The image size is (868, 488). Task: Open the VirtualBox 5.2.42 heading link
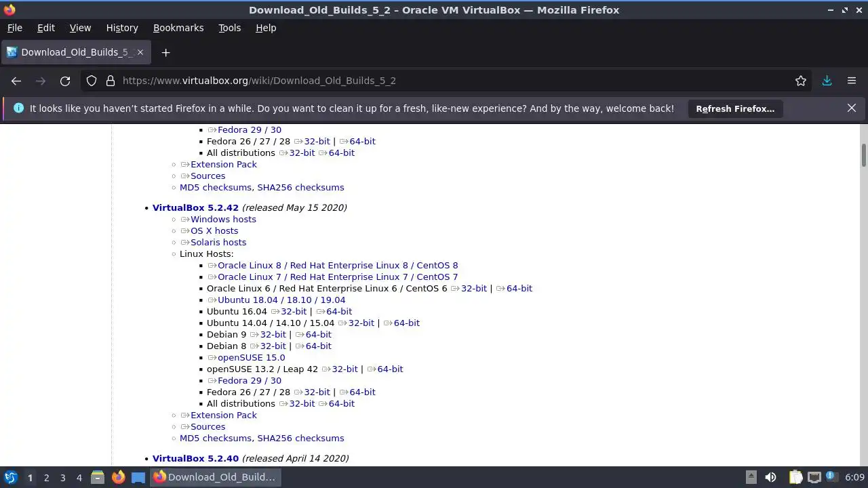click(x=195, y=207)
